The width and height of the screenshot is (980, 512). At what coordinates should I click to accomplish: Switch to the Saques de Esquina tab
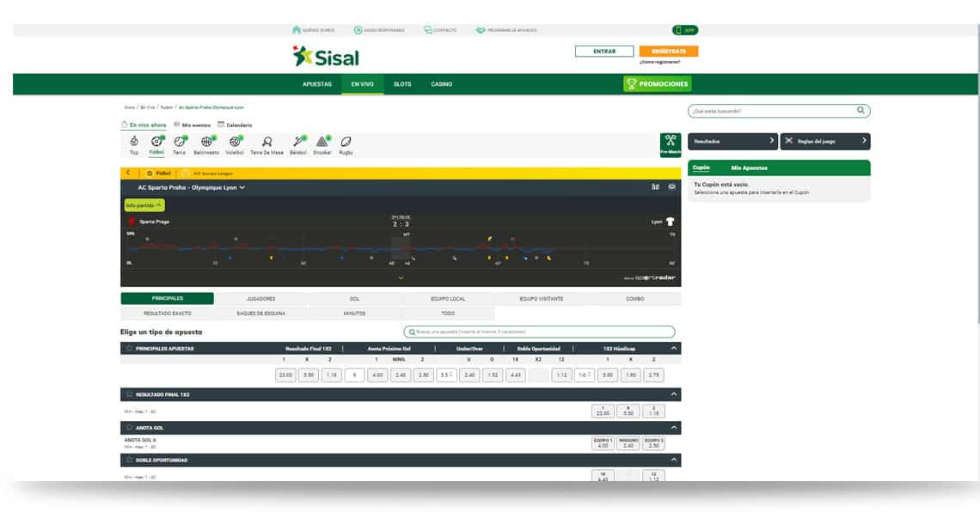click(260, 314)
